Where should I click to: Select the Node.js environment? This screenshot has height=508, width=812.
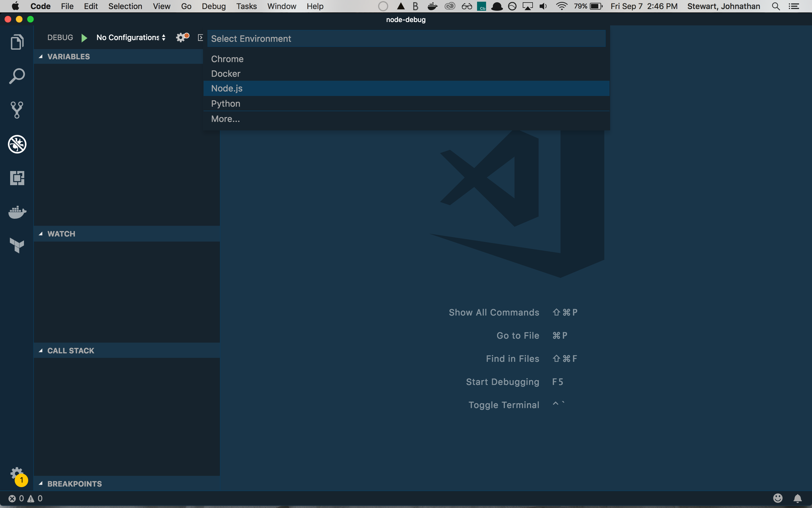(406, 88)
